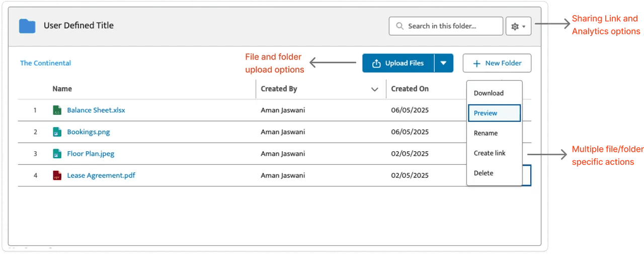Click the Upload Files button

tap(398, 63)
